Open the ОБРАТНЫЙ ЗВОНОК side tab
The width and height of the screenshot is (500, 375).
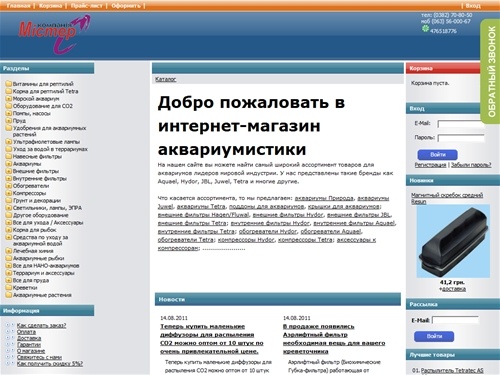click(x=490, y=71)
